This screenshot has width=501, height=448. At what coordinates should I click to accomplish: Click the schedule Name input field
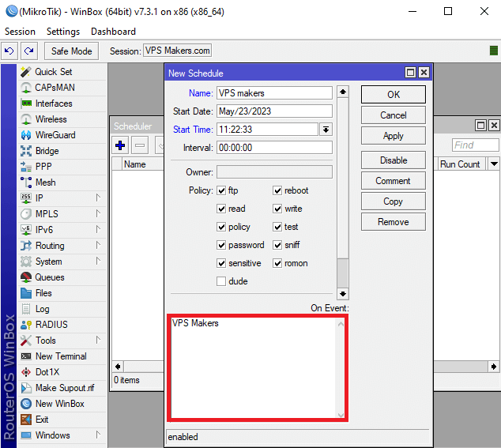274,93
